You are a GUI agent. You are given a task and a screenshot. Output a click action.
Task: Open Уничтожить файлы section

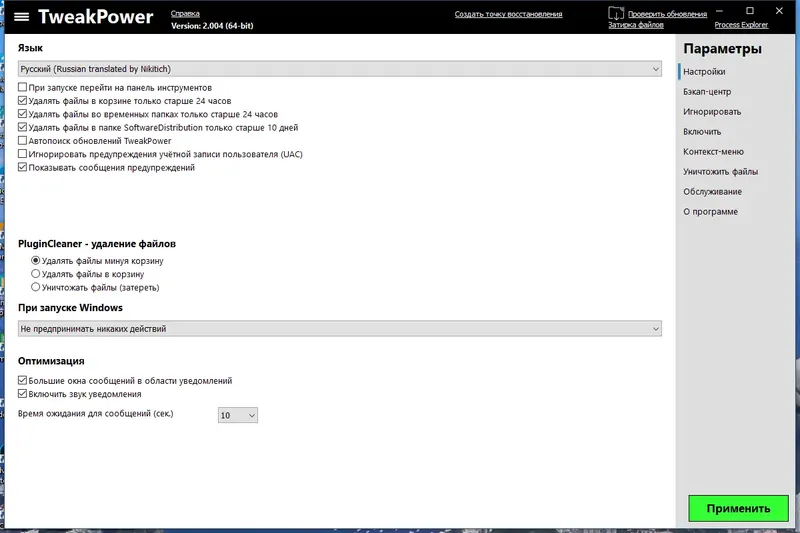[x=720, y=172]
